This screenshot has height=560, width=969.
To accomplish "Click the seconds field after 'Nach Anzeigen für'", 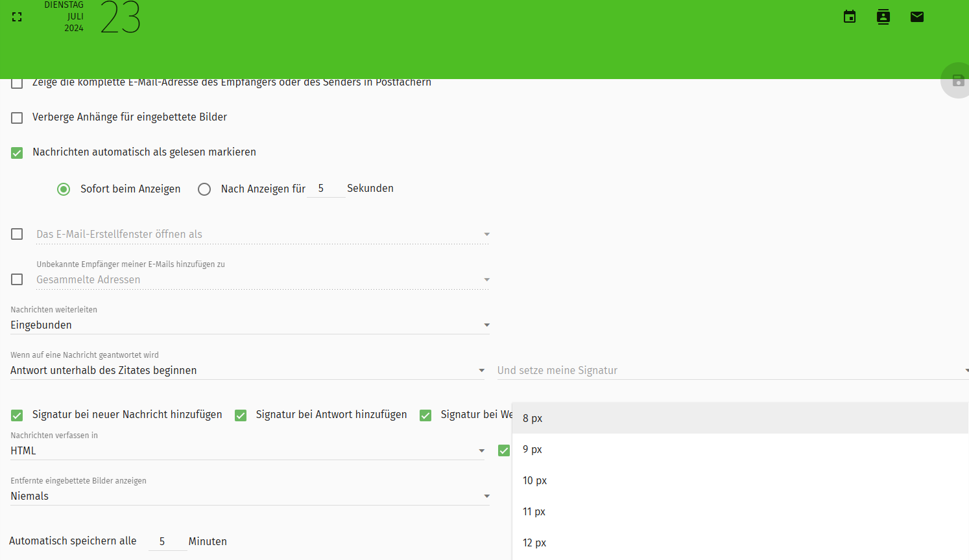I will pos(326,189).
